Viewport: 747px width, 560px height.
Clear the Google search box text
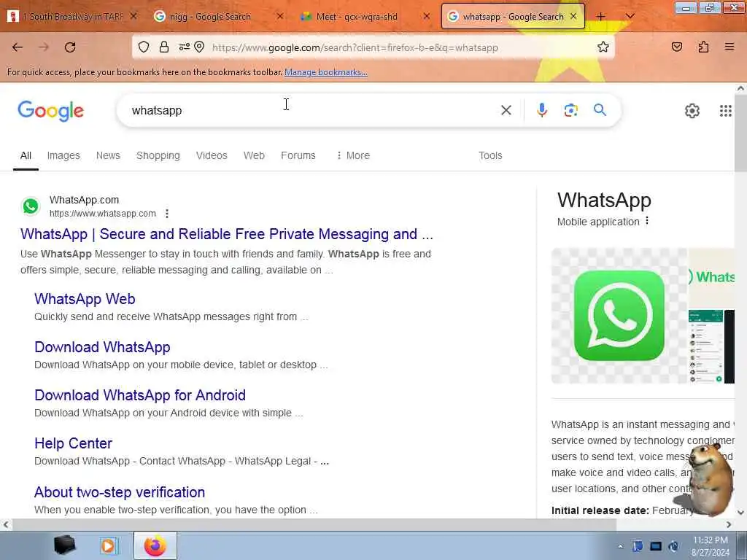coord(506,111)
